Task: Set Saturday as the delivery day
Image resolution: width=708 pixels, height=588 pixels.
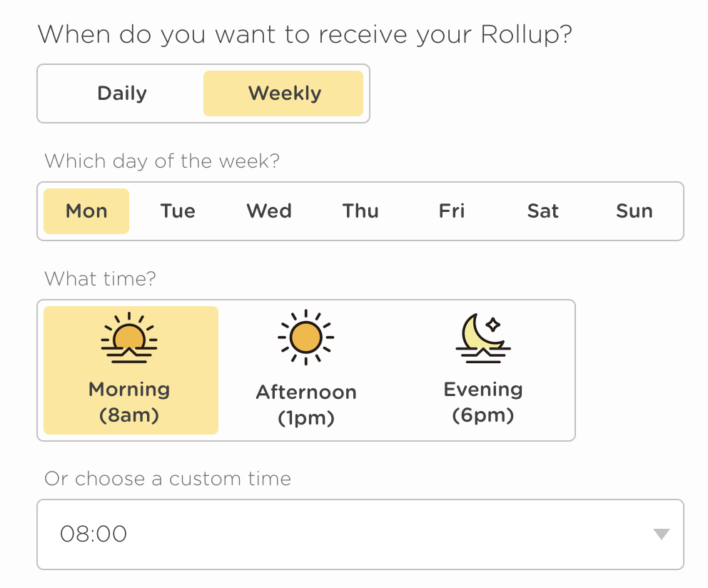Action: pos(542,211)
